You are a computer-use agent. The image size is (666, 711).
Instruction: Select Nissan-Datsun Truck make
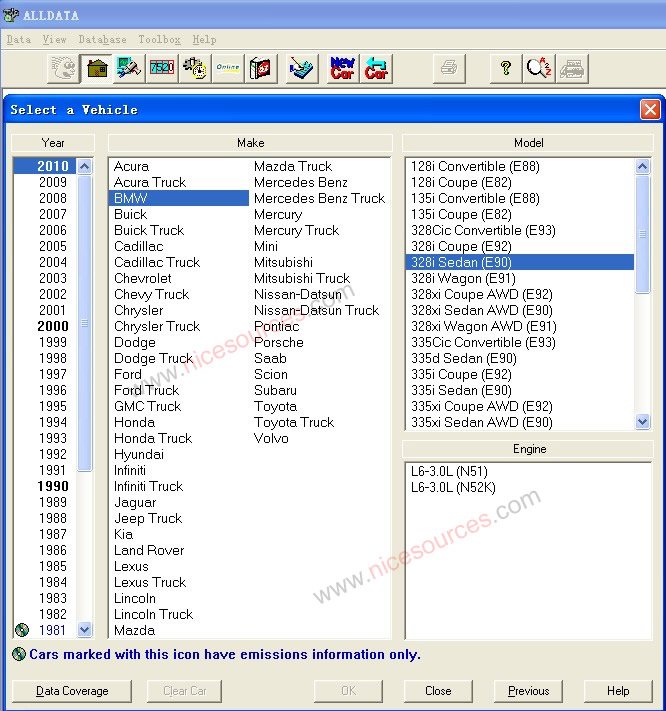[x=316, y=310]
